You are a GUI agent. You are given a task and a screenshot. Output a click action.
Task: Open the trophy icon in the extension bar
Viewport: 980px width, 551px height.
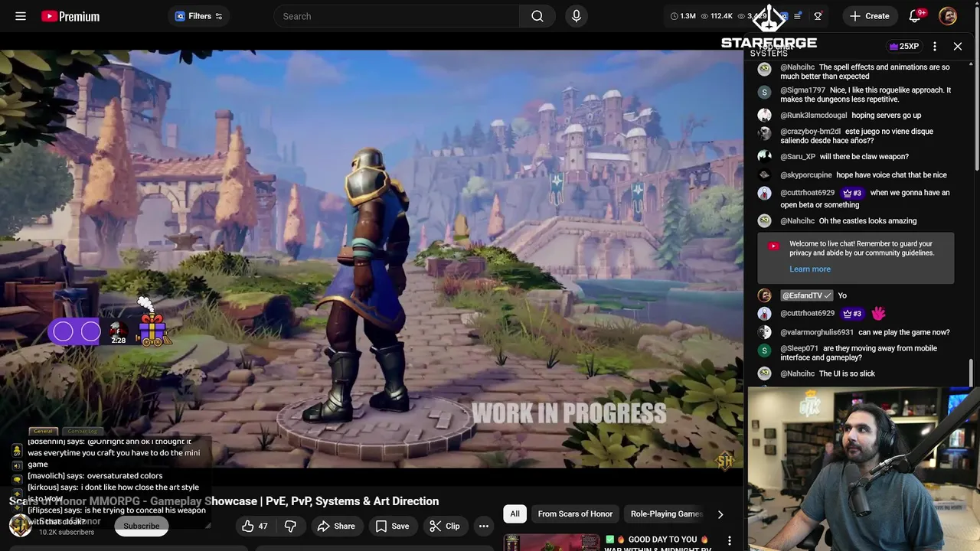[818, 16]
